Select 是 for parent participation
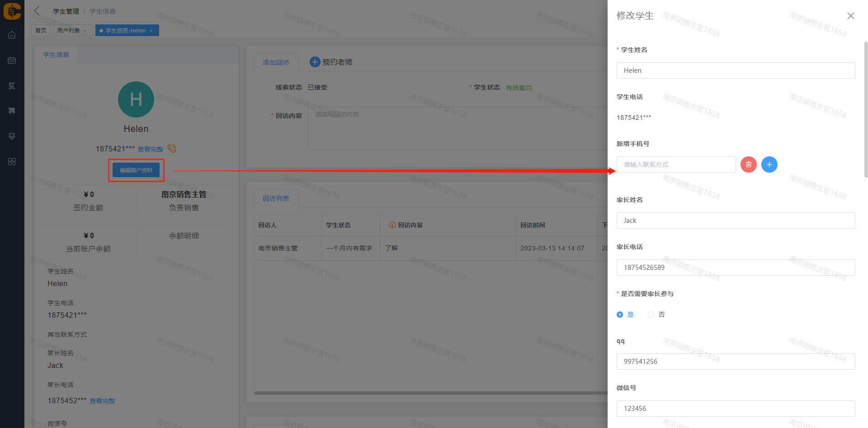This screenshot has height=428, width=868. (620, 315)
